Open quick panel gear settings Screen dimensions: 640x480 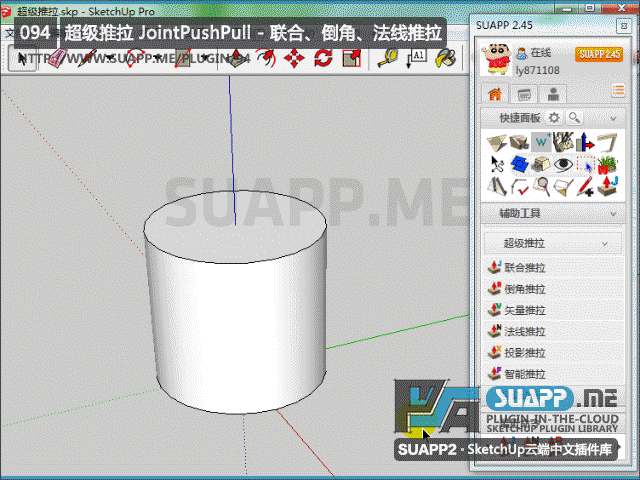(554, 118)
